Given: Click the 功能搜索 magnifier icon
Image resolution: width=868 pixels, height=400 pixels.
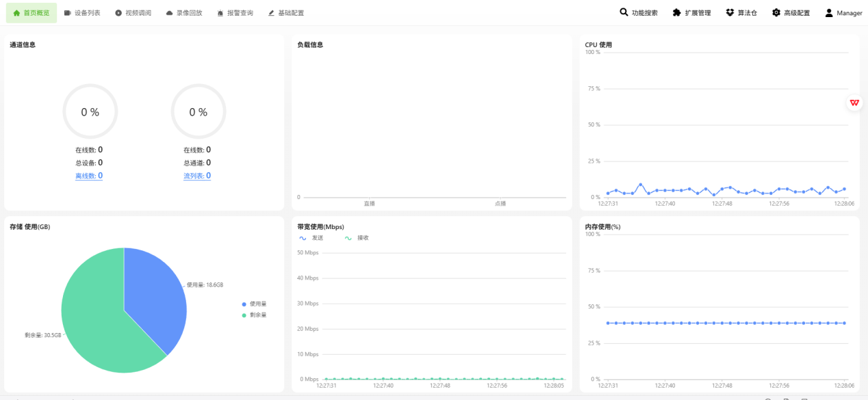Looking at the screenshot, I should tap(624, 12).
